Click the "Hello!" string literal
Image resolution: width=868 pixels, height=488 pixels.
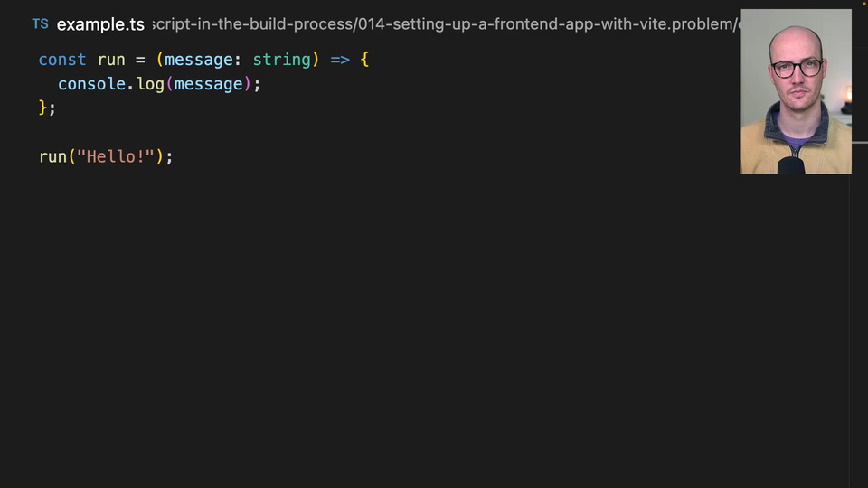(x=116, y=156)
